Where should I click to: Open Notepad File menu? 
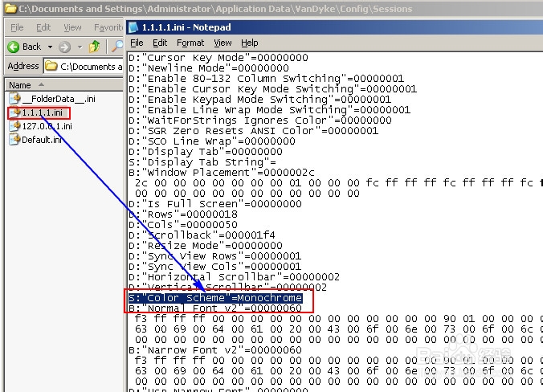[137, 43]
